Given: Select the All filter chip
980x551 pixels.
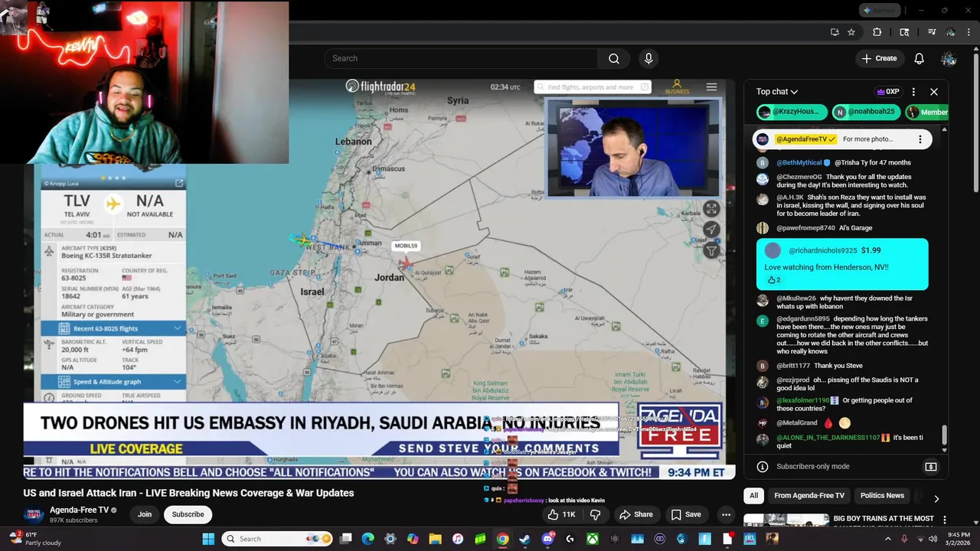Looking at the screenshot, I should click(x=753, y=496).
